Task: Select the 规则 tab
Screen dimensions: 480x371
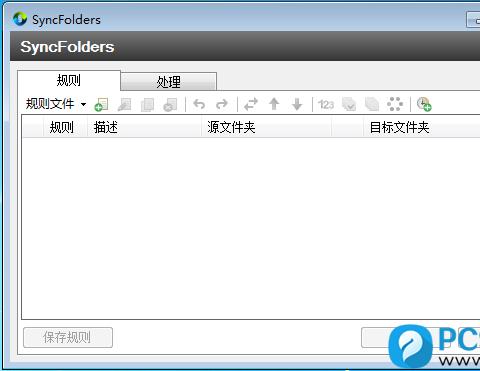Action: 69,80
